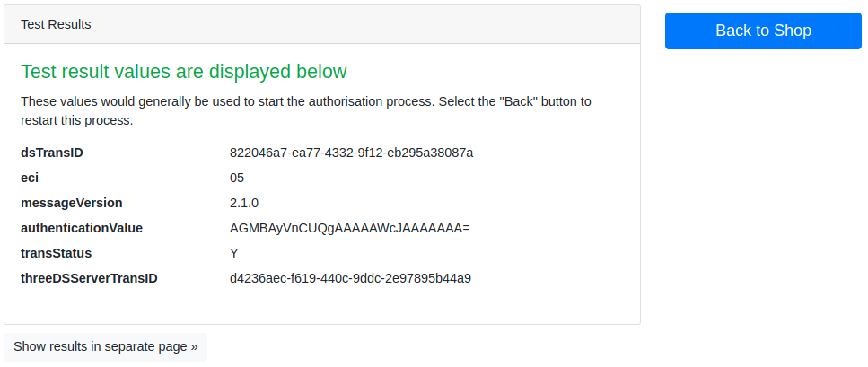Click the threeDSServerTransID value starting with d4236aec
The image size is (868, 367).
[350, 278]
